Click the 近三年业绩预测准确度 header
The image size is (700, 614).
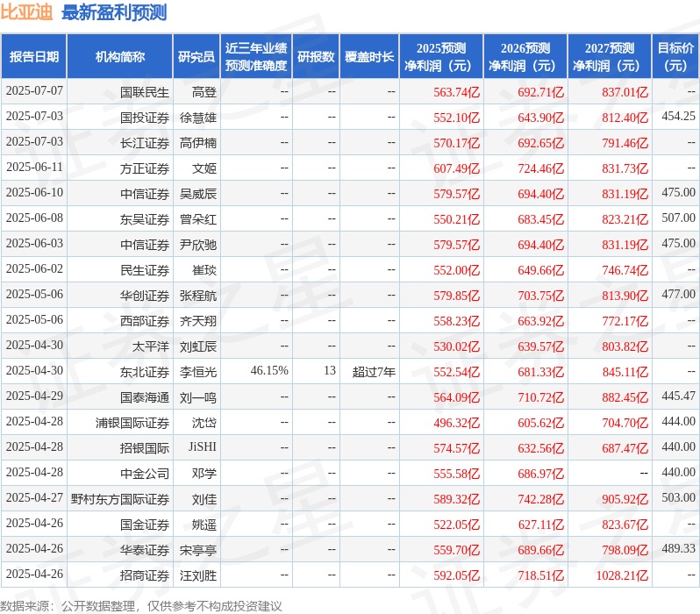point(256,57)
